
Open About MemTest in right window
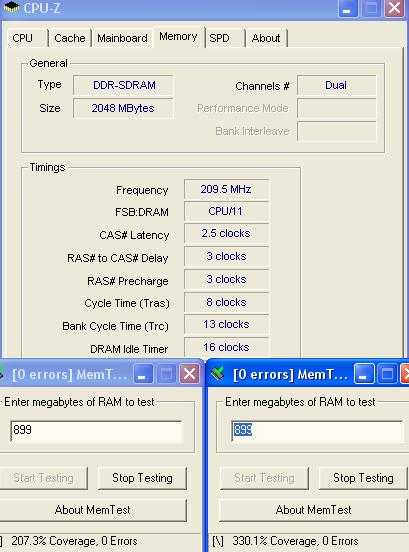(313, 510)
